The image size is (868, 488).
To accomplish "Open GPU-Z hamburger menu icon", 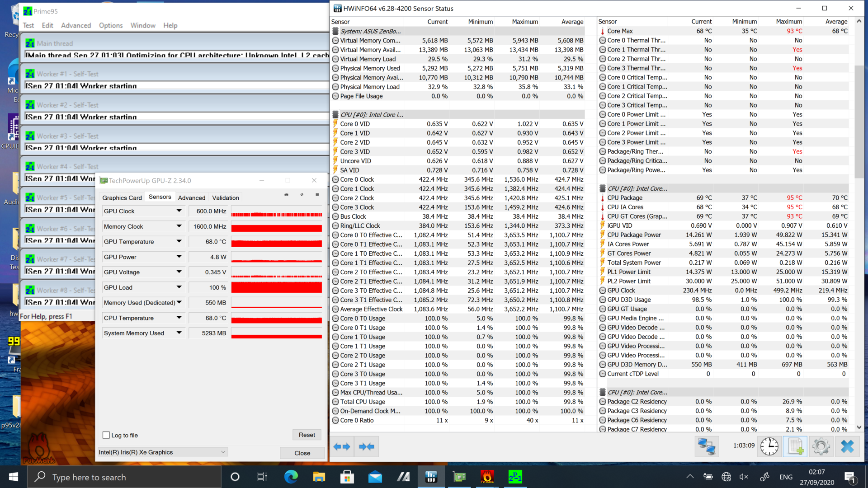I will [x=317, y=195].
